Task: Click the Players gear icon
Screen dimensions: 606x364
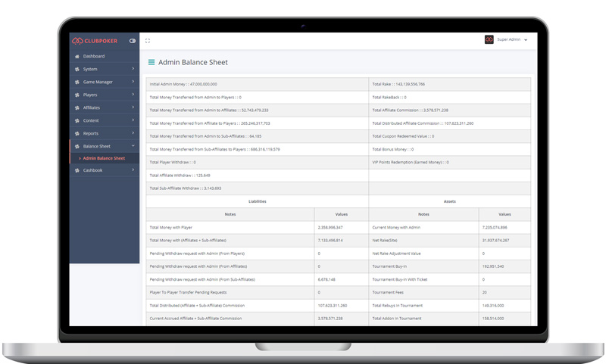Action: [x=77, y=95]
